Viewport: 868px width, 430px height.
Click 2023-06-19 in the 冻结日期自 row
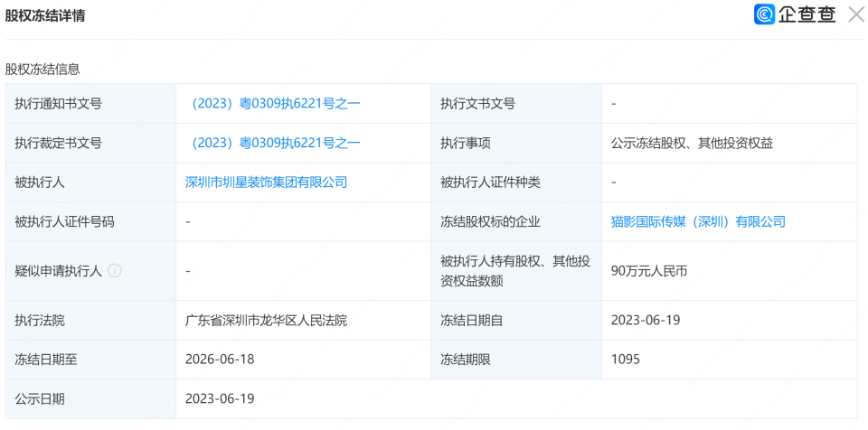click(645, 320)
